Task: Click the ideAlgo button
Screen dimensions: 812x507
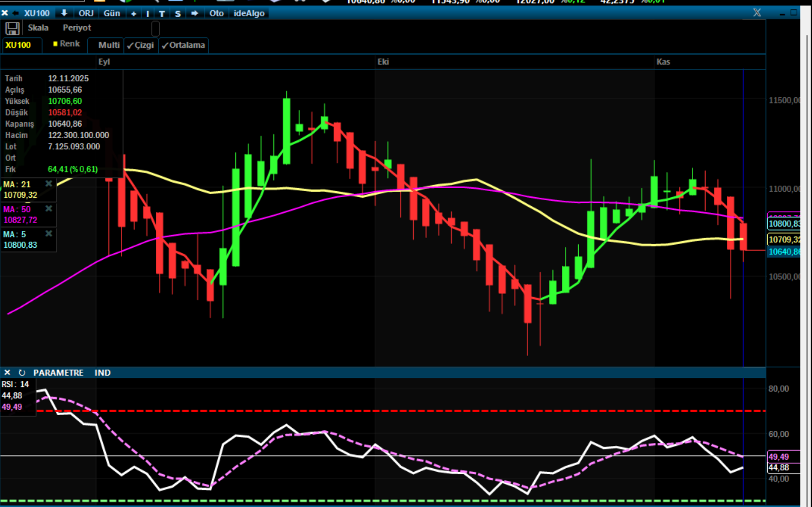Action: [249, 13]
